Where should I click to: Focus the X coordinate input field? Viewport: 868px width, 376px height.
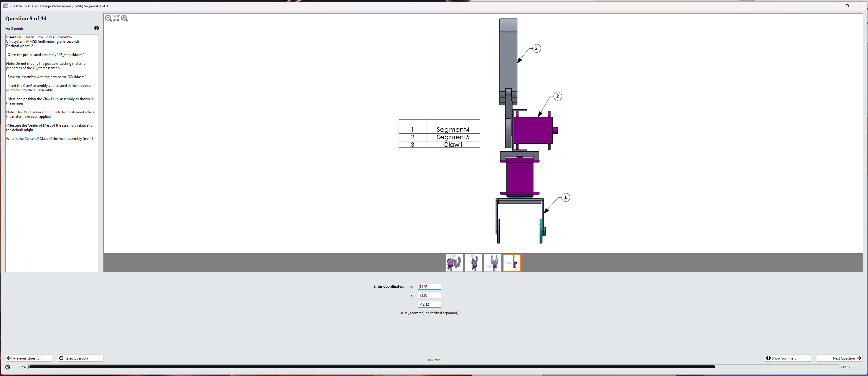click(429, 287)
